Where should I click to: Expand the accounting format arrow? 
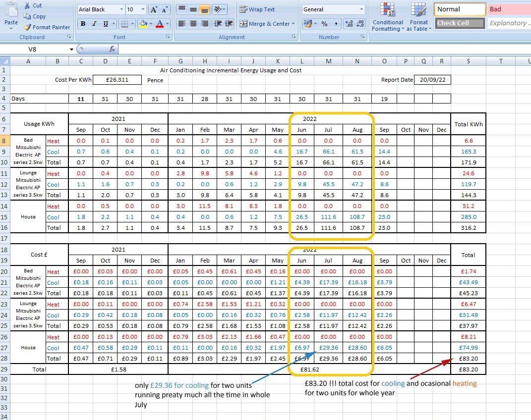(316, 24)
